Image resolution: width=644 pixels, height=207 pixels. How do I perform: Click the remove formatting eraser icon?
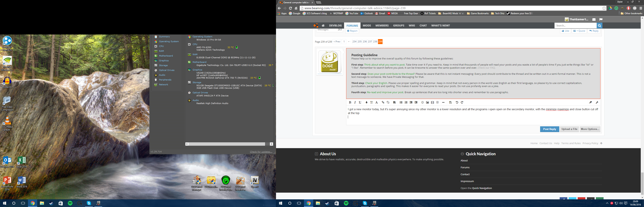point(591,102)
